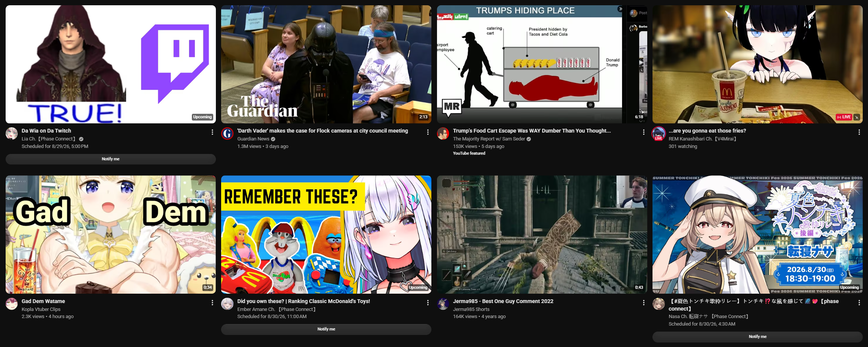This screenshot has height=347, width=868.
Task: Open Ember Amane Ch. channel avatar
Action: [227, 304]
